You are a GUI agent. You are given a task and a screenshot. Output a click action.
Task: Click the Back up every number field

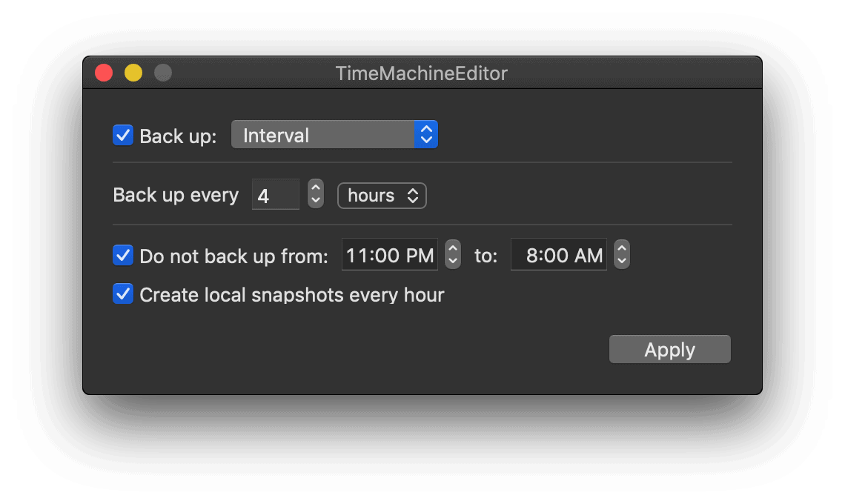(276, 195)
